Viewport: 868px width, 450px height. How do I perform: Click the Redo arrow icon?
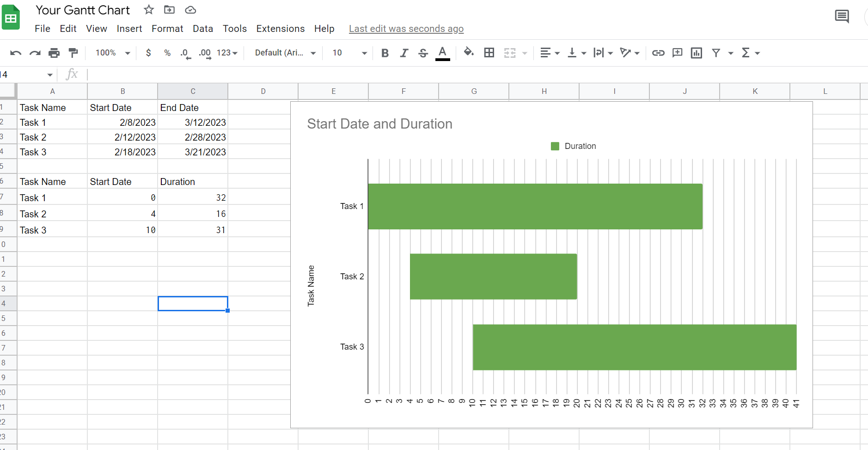[35, 53]
